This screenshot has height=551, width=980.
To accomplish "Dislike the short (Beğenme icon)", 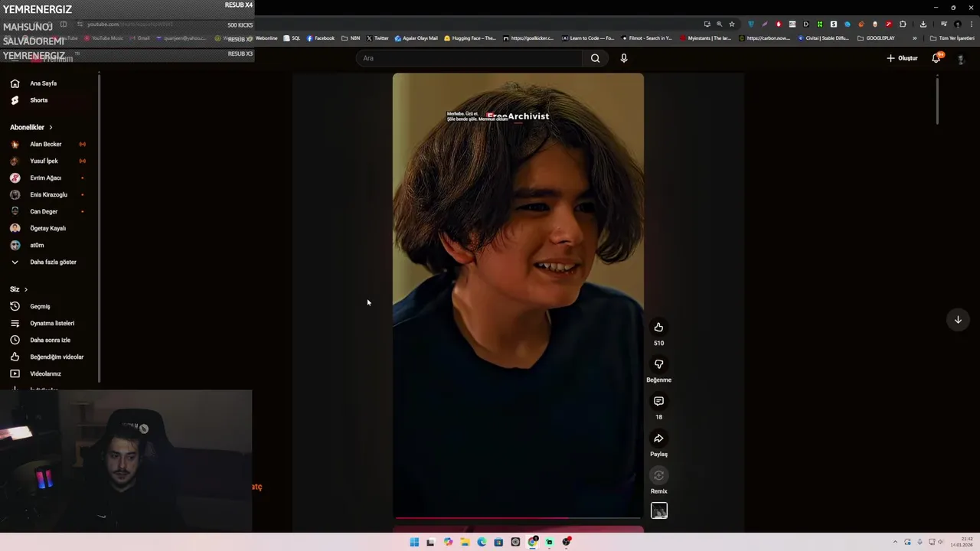I will tap(658, 364).
